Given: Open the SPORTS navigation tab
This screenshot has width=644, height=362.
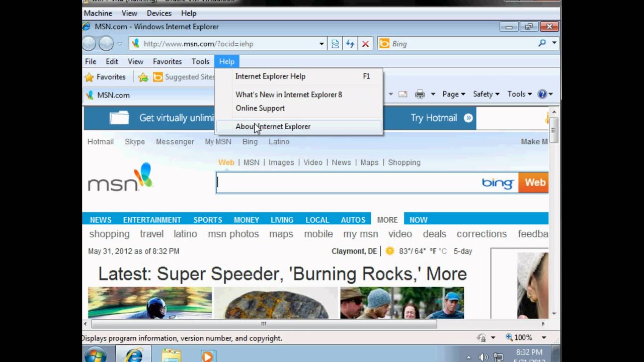Looking at the screenshot, I should tap(208, 220).
